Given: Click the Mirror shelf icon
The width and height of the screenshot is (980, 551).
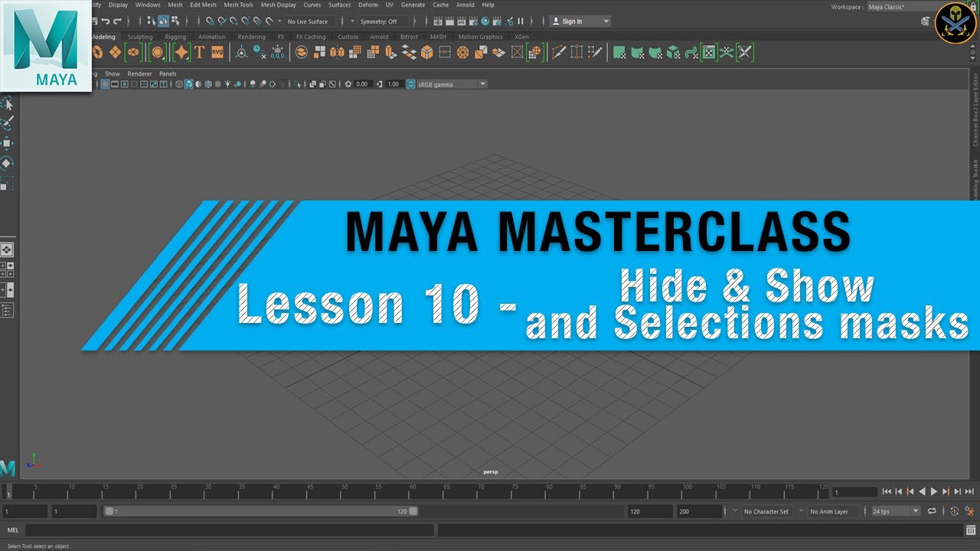Looking at the screenshot, I should point(337,52).
